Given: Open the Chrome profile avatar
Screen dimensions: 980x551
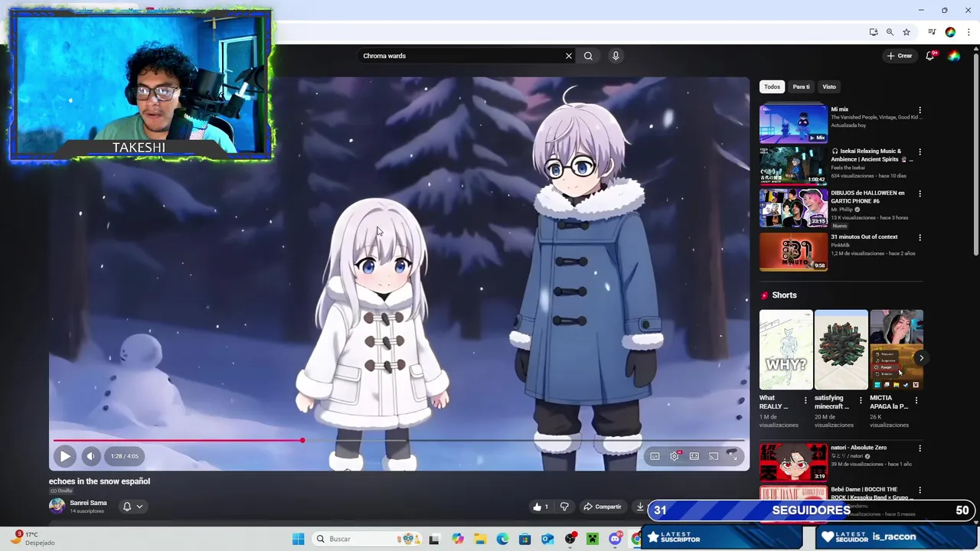Looking at the screenshot, I should pos(950,32).
